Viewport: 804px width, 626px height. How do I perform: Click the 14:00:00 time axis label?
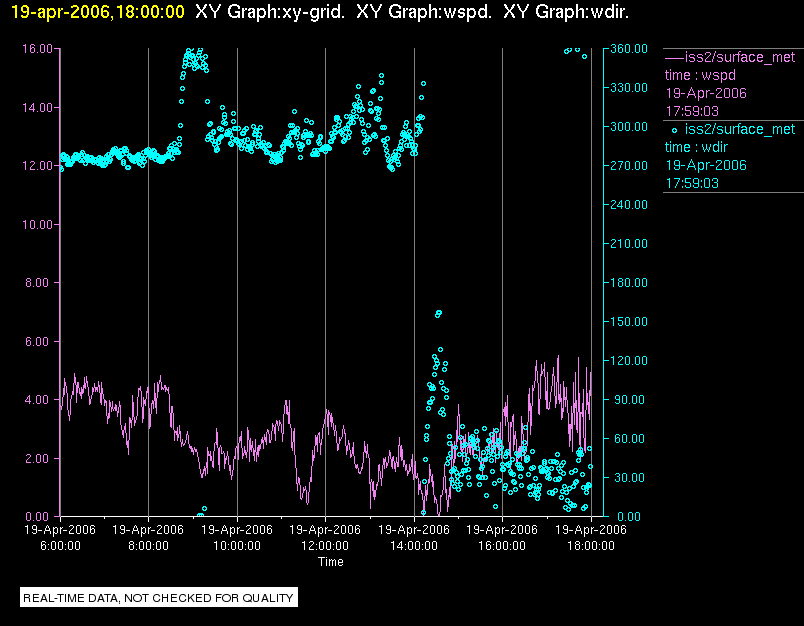point(414,546)
